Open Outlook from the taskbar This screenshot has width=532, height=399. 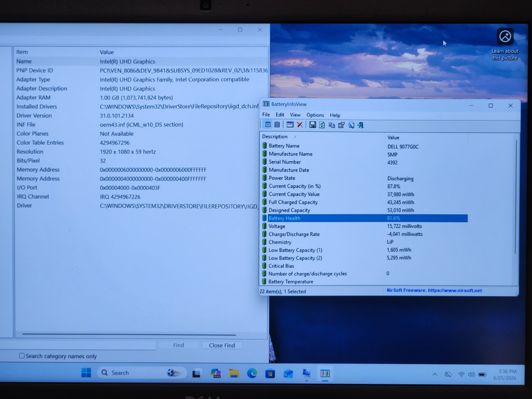[288, 374]
